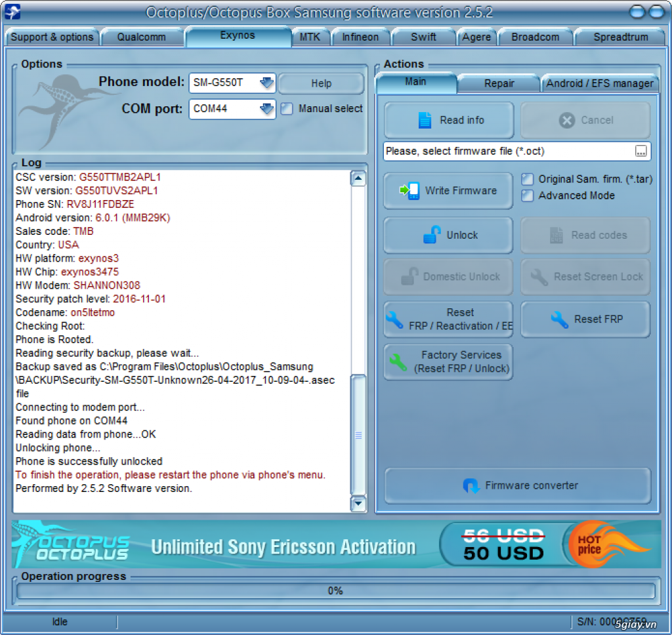Click the Firmware converter button label

click(532, 485)
